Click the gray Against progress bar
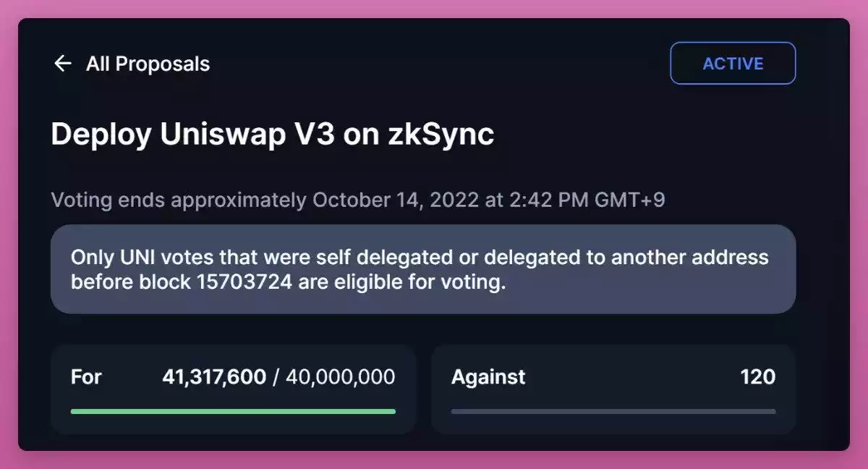868x469 pixels. point(613,411)
